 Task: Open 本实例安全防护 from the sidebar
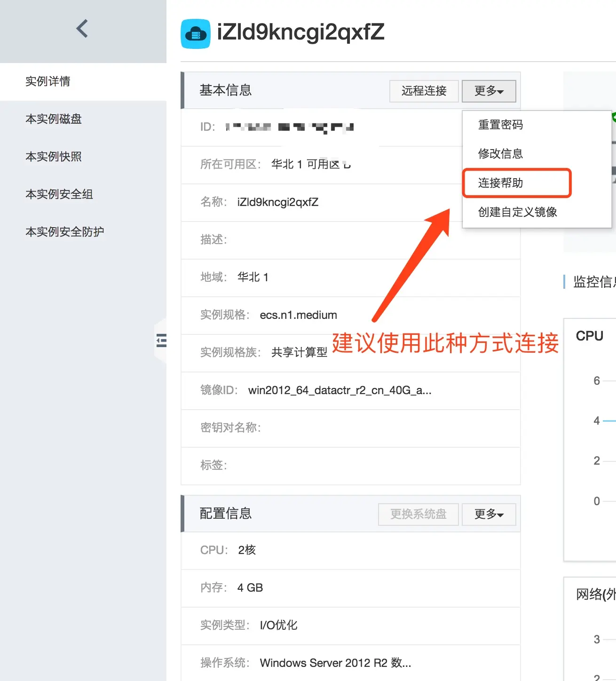64,231
